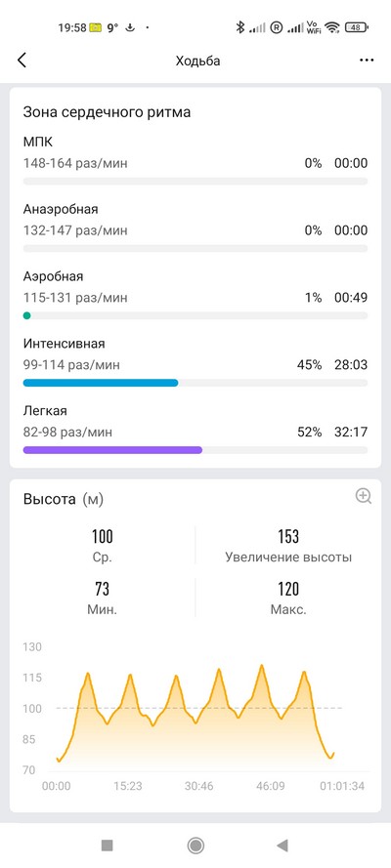This screenshot has width=391, height=868.
Task: Tap the back arrow icon
Action: tap(22, 61)
